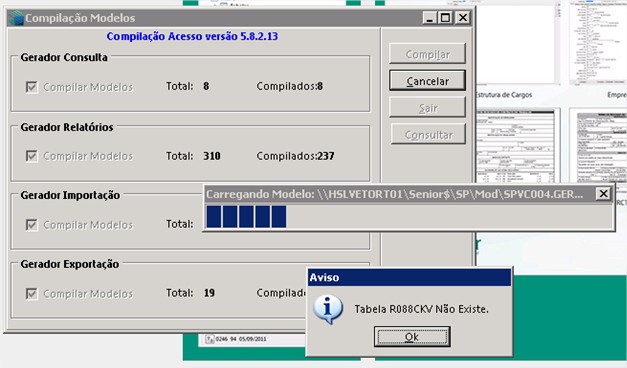Close the Compilação Modelos window
627x368 pixels.
463,18
